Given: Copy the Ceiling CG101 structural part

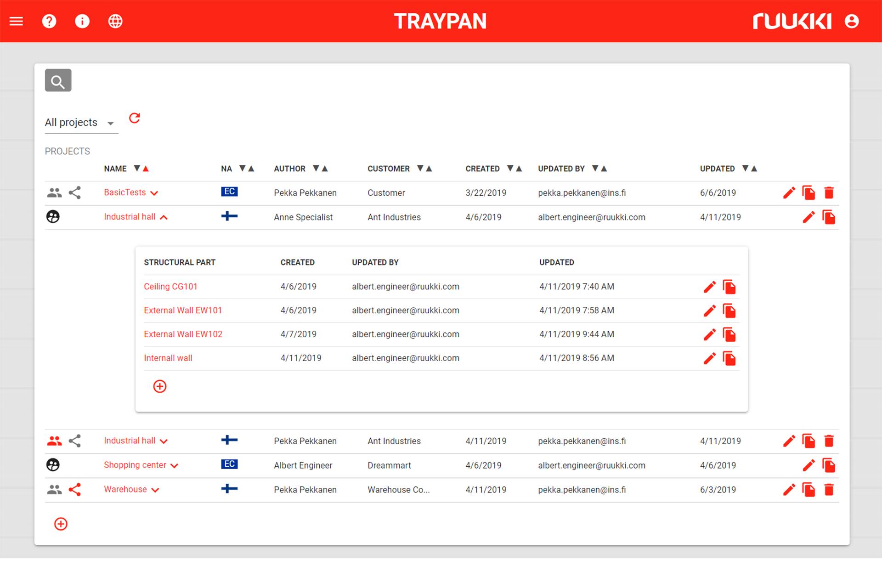Looking at the screenshot, I should [x=729, y=287].
